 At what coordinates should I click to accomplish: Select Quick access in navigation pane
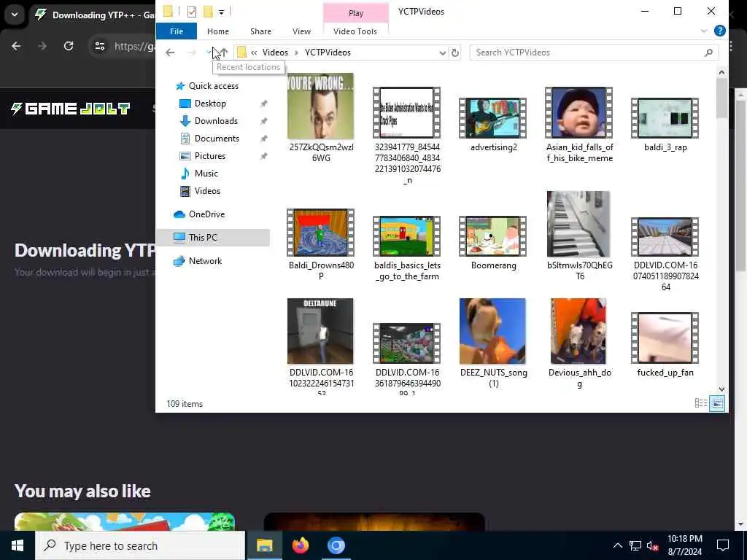tap(214, 86)
